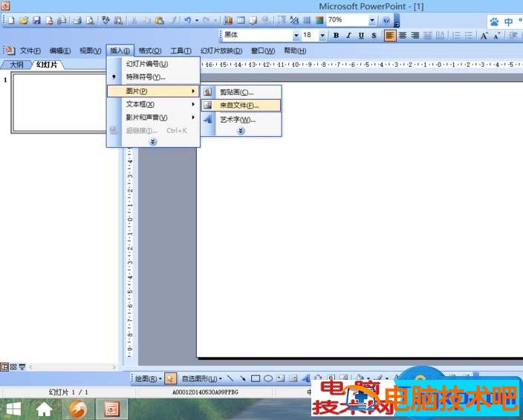523x420 pixels.
Task: Expand 文本框(X) submenu
Action: pyautogui.click(x=154, y=104)
